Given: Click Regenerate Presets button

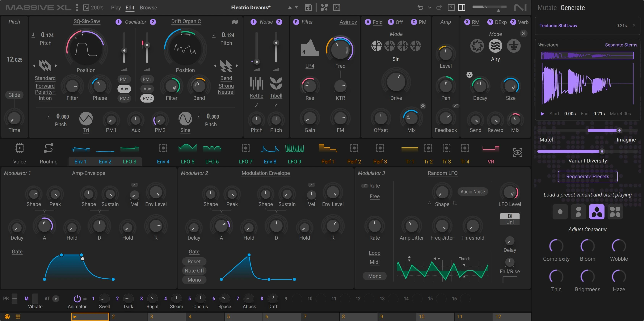Looking at the screenshot, I should click(587, 176).
